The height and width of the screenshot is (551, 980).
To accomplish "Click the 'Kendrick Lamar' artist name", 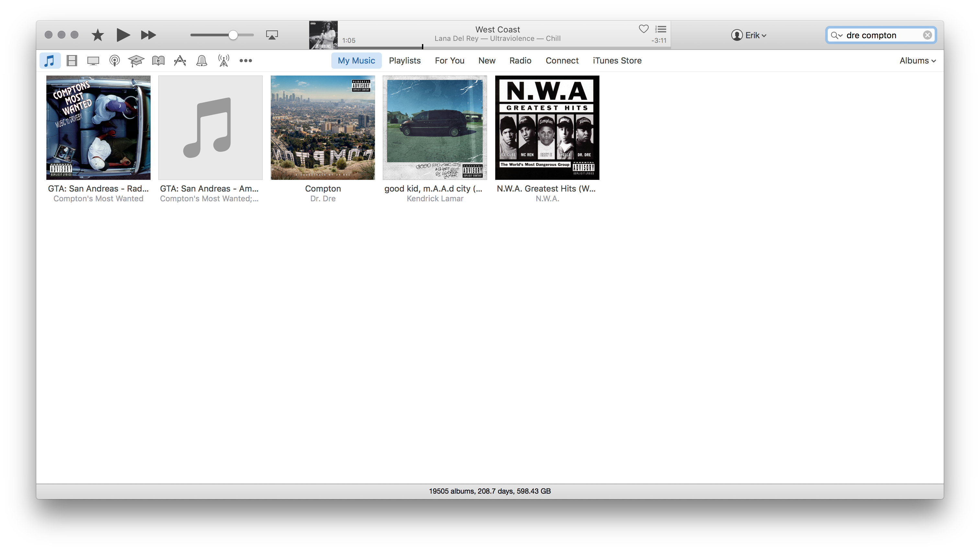I will click(435, 198).
